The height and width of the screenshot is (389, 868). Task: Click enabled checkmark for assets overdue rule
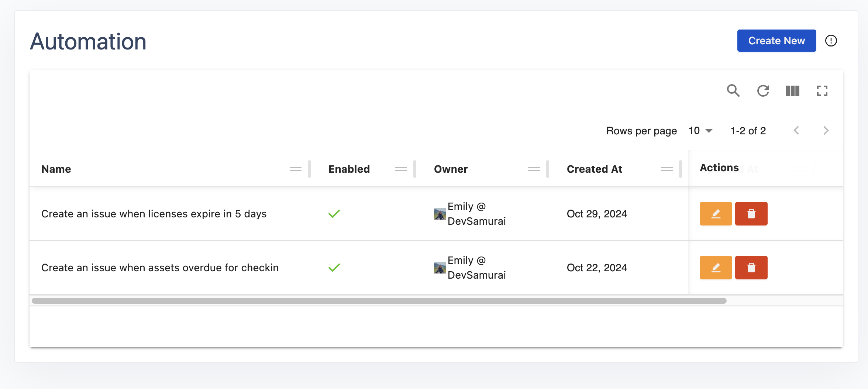pyautogui.click(x=334, y=268)
